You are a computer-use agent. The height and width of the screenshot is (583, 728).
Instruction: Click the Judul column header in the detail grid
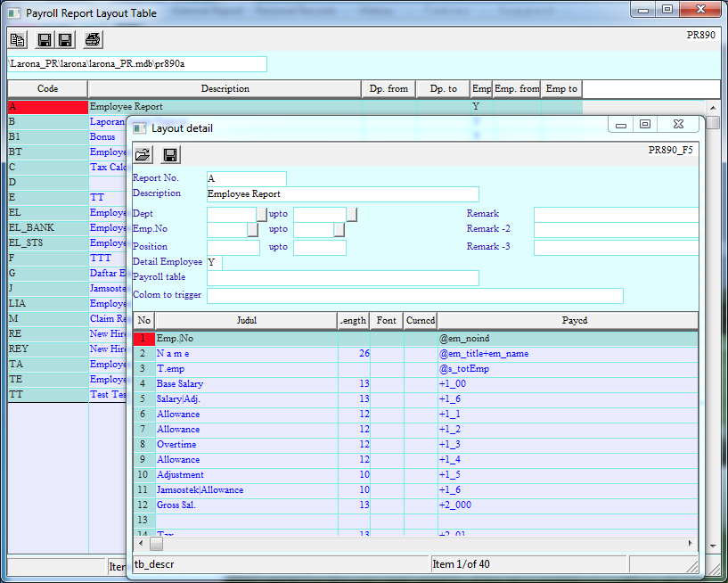[x=247, y=320]
